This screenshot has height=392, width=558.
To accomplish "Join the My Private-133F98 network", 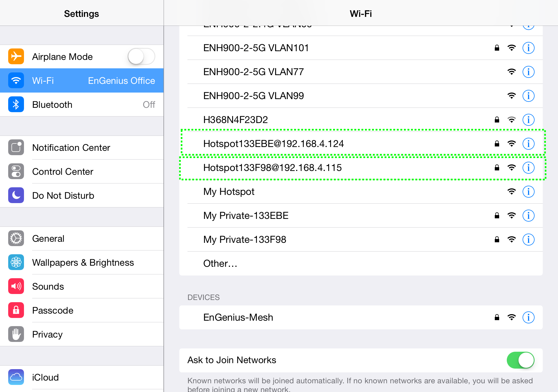I will click(x=361, y=240).
